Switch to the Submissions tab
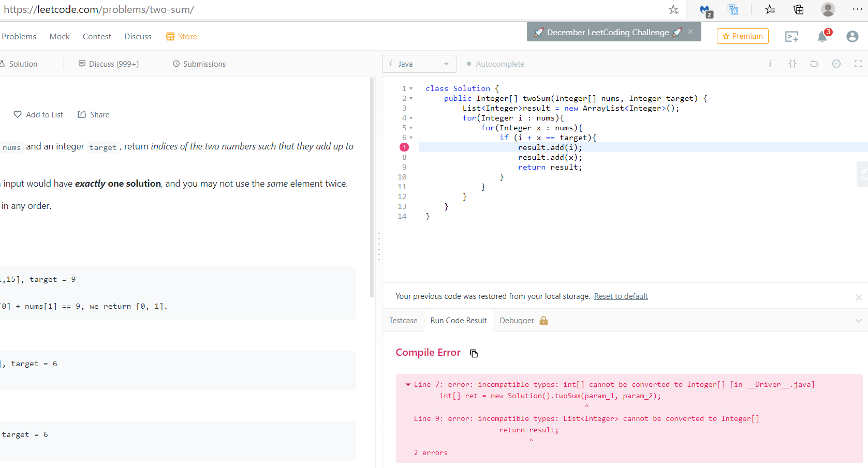This screenshot has width=868, height=468. 199,64
